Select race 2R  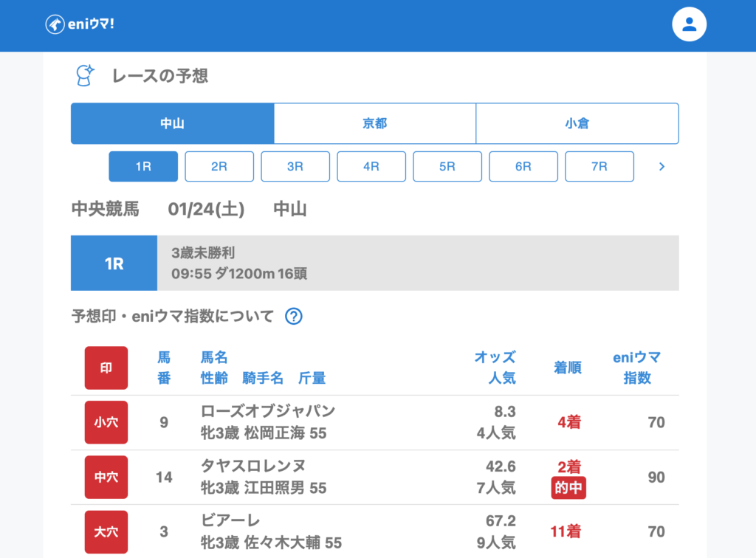[x=219, y=167]
